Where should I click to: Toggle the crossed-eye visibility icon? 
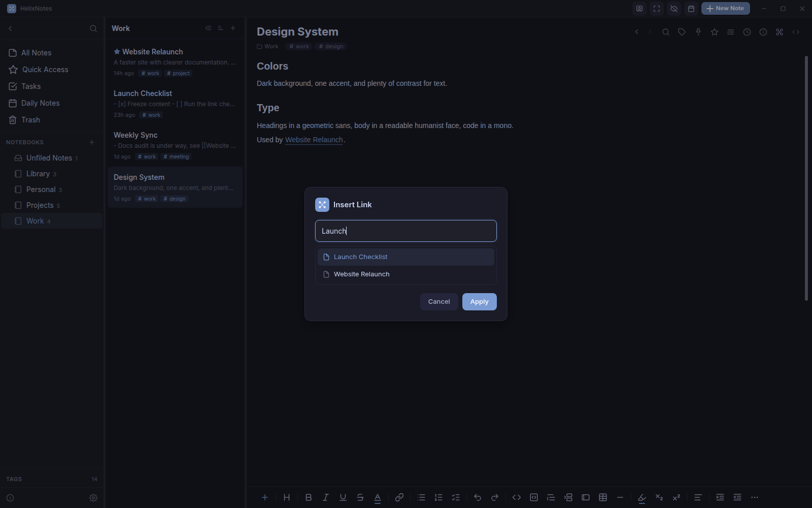pos(674,9)
